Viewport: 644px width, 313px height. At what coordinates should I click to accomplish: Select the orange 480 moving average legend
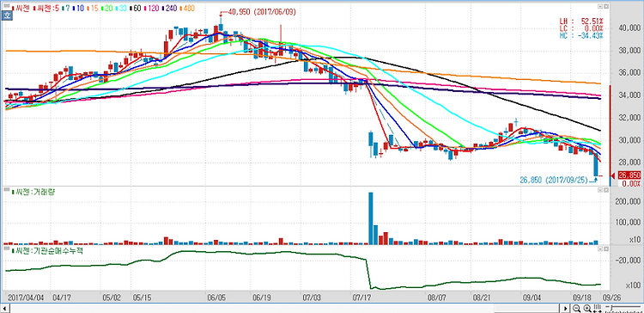click(187, 8)
